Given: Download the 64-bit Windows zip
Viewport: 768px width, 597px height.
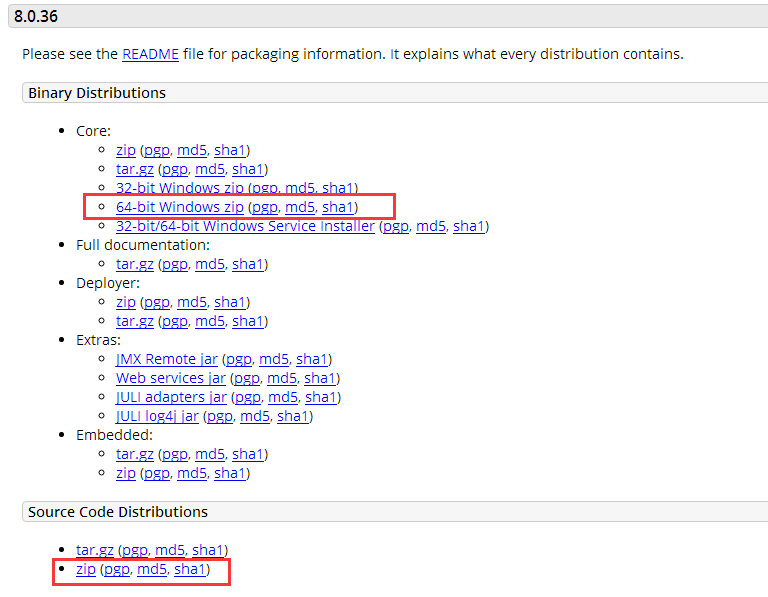Looking at the screenshot, I should pyautogui.click(x=180, y=207).
